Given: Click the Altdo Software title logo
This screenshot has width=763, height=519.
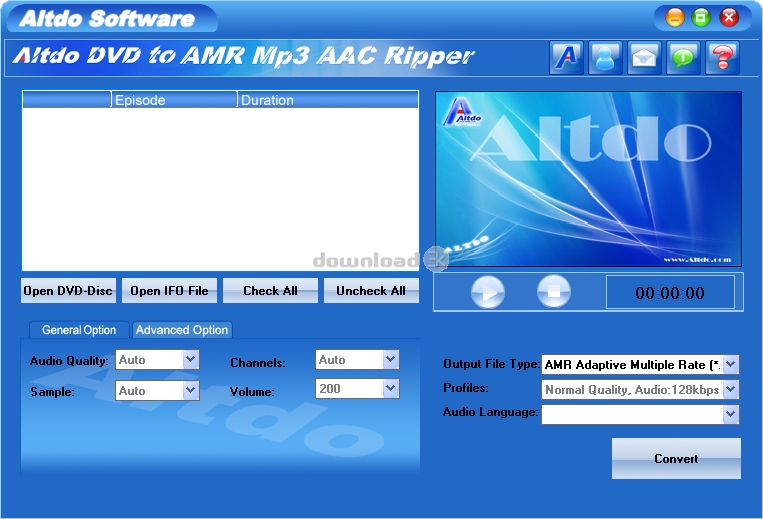Looking at the screenshot, I should point(107,19).
